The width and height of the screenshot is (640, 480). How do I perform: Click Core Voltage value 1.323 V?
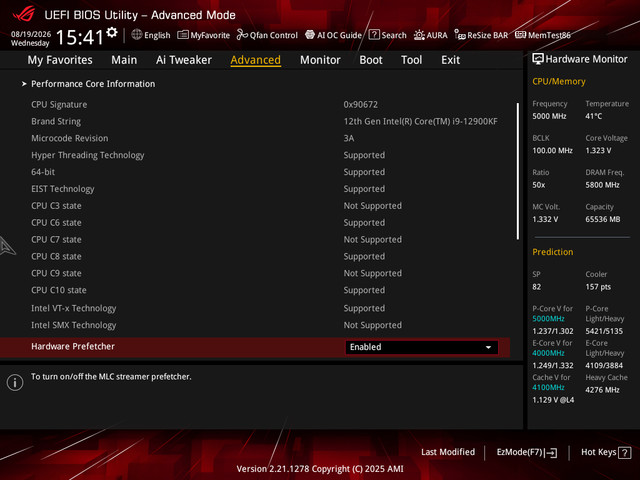tap(598, 151)
